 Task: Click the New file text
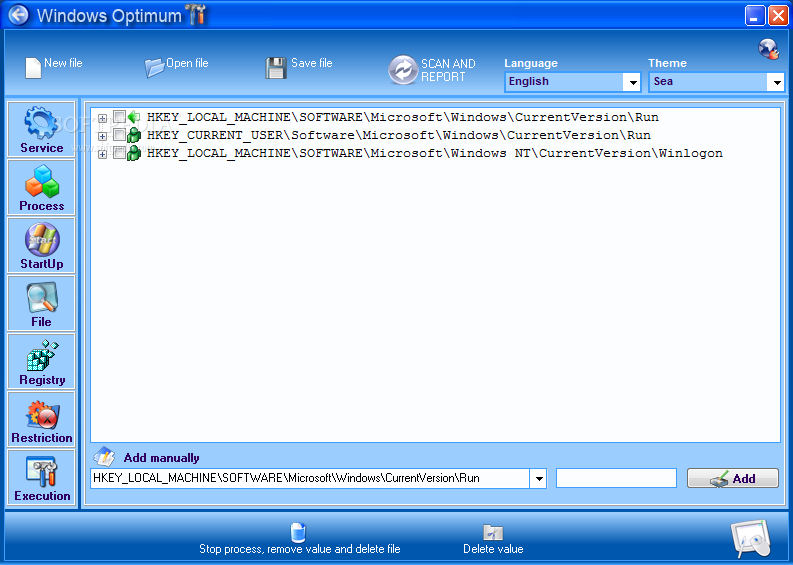pyautogui.click(x=63, y=63)
